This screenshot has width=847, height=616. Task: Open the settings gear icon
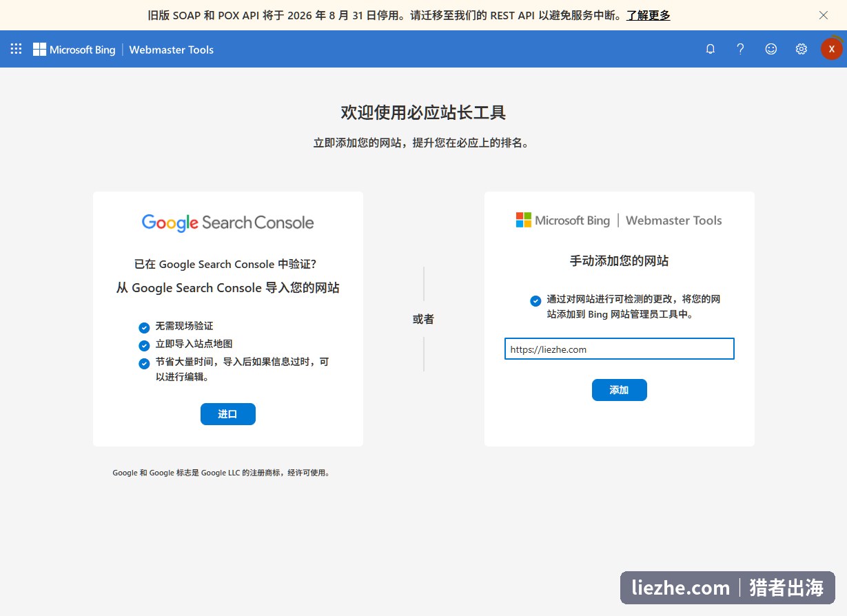click(801, 49)
